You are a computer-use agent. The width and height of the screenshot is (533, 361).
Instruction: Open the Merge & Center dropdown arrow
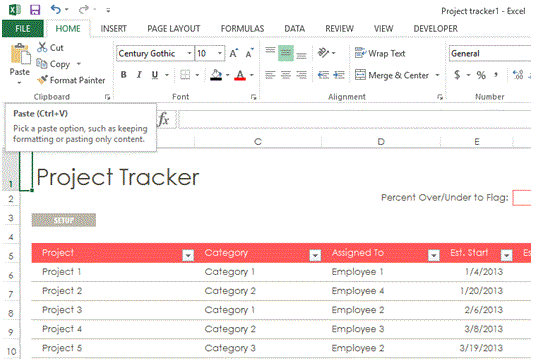[x=437, y=75]
